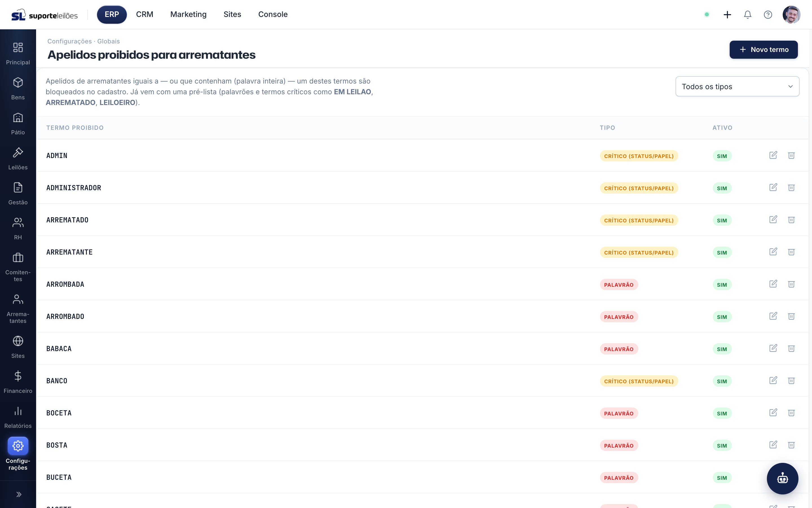812x508 pixels.
Task: Click the SIM badge in BUCETA row
Action: click(722, 478)
